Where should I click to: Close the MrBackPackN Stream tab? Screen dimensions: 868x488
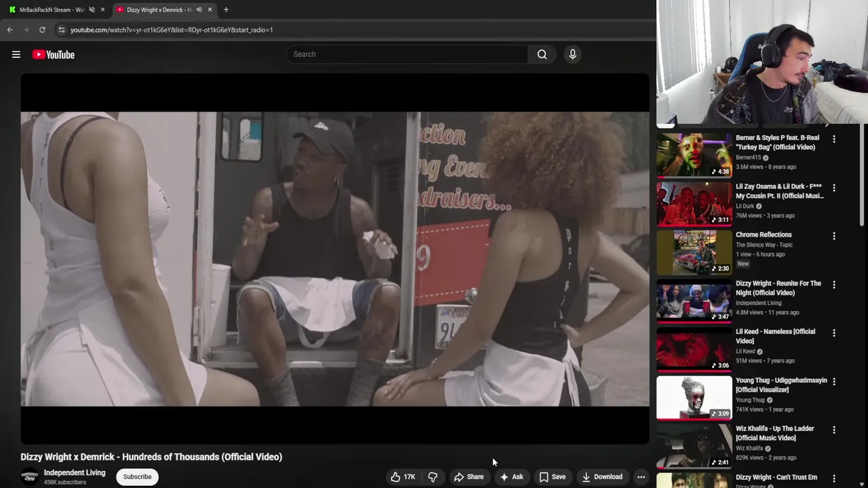[x=103, y=9]
